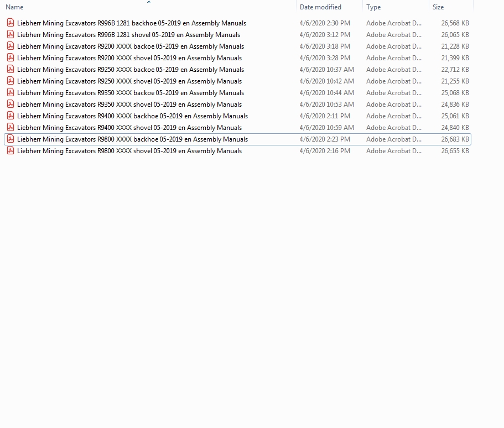Click file size 21,255 KB
504x428 pixels.
pos(455,81)
